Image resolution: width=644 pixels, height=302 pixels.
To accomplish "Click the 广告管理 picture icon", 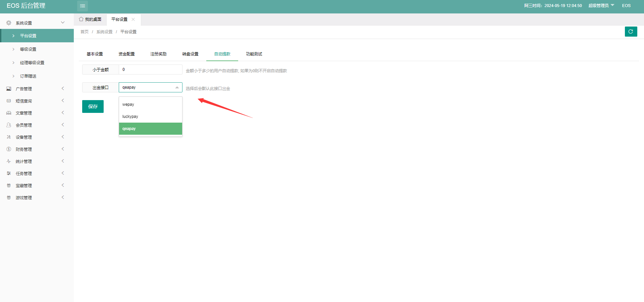I will [9, 89].
